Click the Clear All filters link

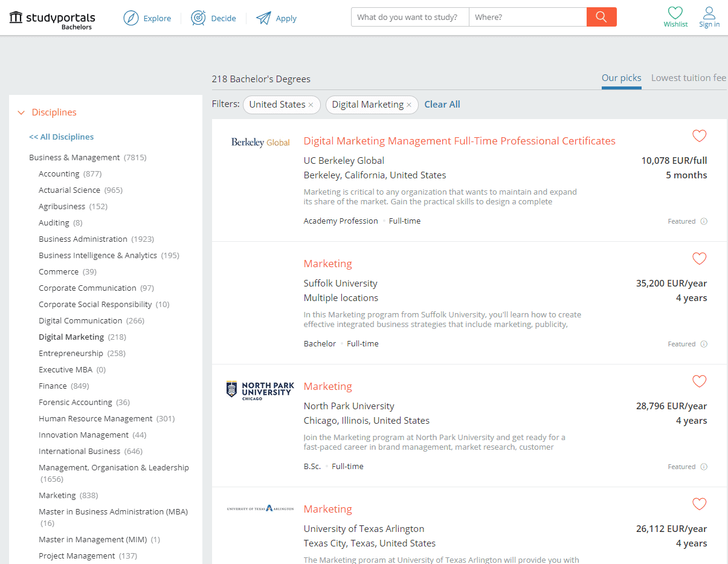(442, 104)
